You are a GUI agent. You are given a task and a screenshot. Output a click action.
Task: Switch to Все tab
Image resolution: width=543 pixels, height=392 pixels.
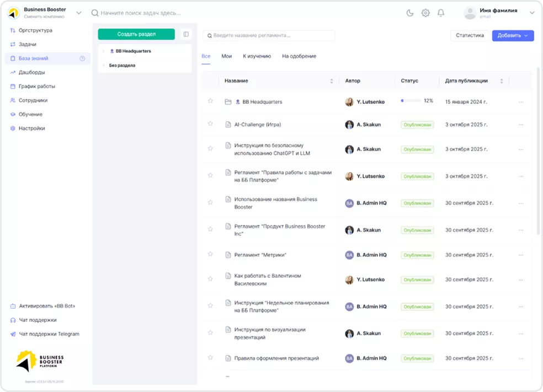click(x=206, y=56)
